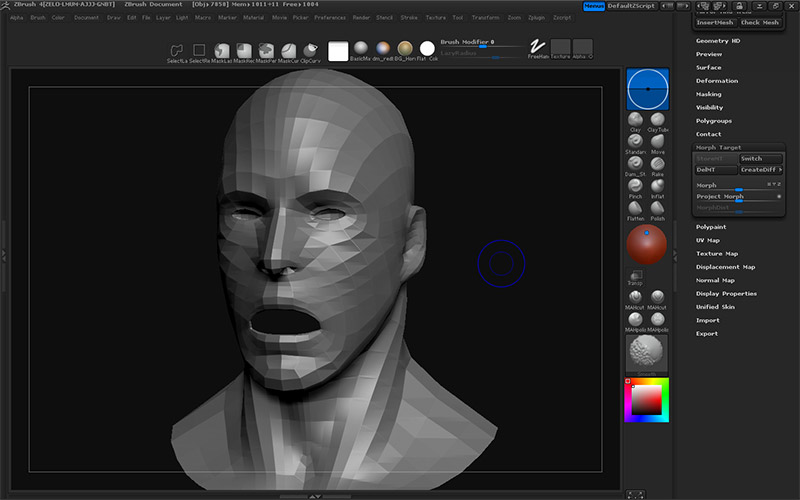800x500 pixels.
Task: Expand the Deformation subpalette
Action: (x=717, y=81)
